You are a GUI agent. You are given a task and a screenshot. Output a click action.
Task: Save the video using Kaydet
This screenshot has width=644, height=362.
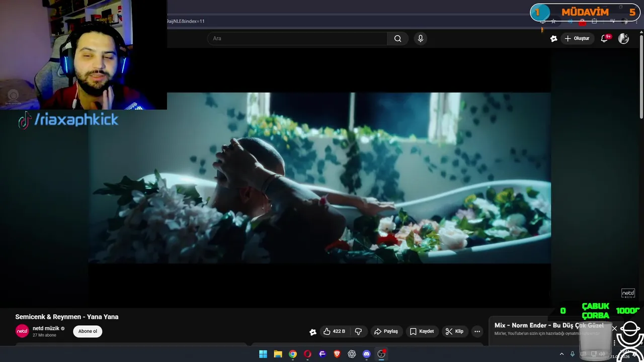point(422,331)
